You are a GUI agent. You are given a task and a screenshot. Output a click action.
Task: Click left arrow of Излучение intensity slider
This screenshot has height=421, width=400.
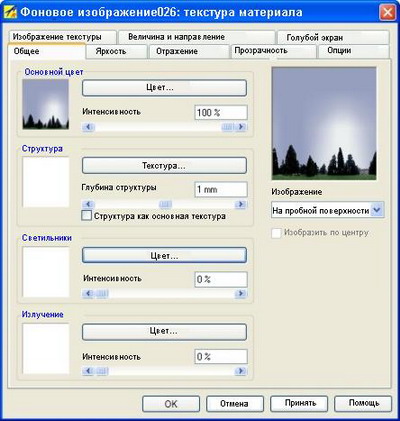(88, 371)
